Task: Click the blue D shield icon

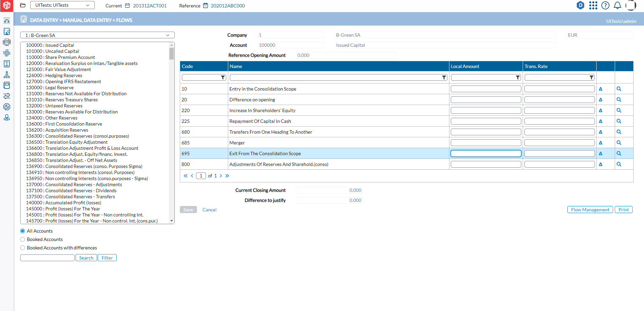Action: 580,5
